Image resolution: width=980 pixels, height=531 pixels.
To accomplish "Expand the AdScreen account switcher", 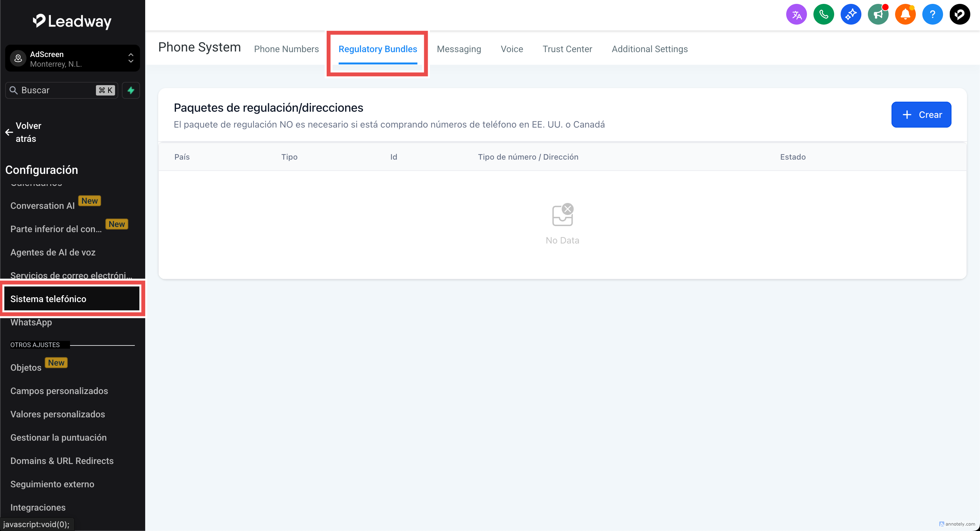I will (x=72, y=59).
